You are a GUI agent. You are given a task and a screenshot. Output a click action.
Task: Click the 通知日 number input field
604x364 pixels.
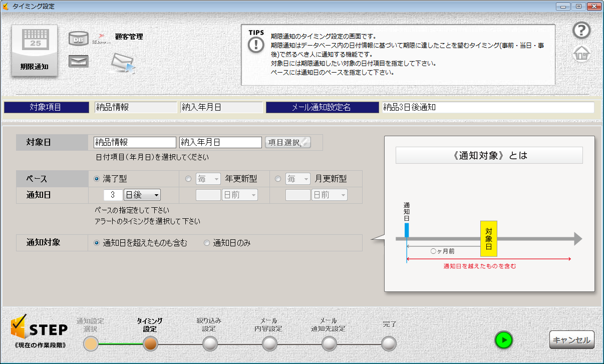click(x=113, y=195)
